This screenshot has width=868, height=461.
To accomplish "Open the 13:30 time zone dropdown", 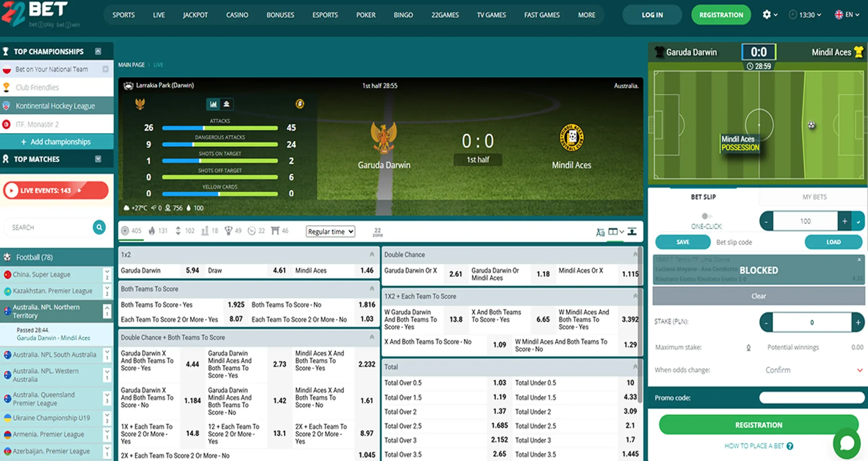I will click(x=805, y=15).
